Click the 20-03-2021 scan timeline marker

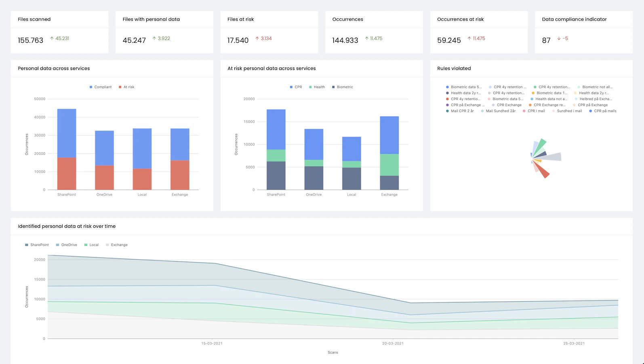(393, 343)
